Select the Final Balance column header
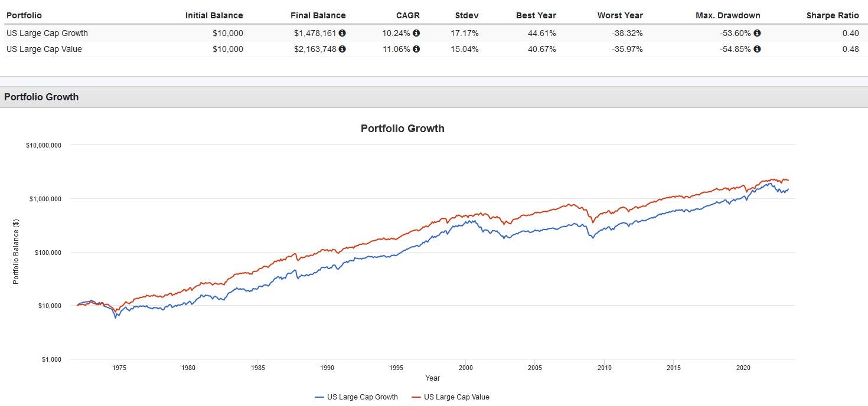 tap(318, 15)
